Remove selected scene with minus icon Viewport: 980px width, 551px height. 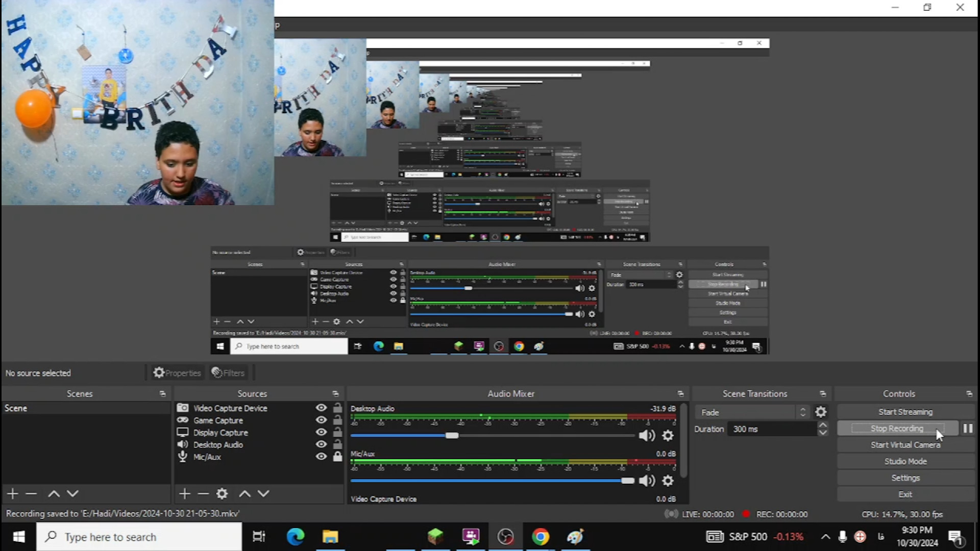click(31, 493)
